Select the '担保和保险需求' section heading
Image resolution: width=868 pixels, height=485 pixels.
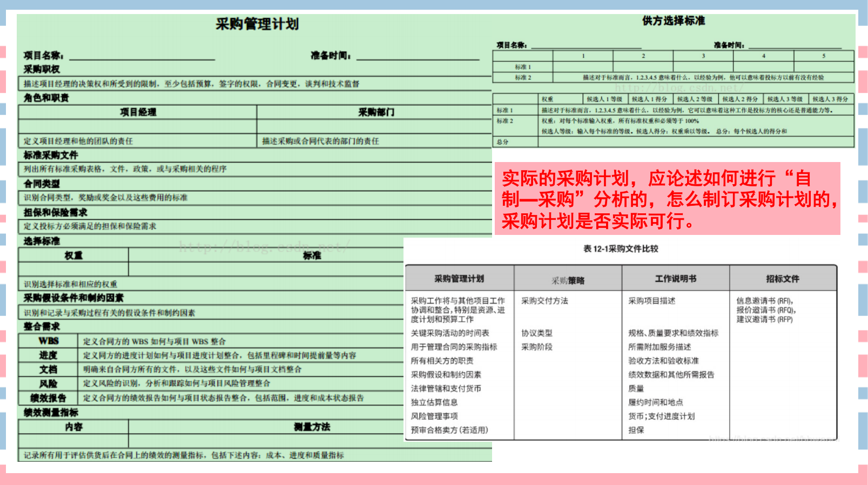click(x=55, y=212)
